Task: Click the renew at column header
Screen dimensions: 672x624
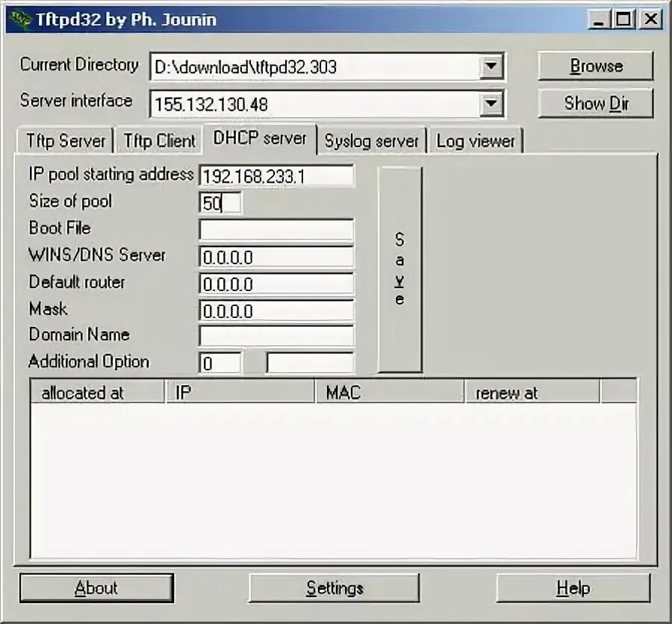Action: [x=532, y=392]
